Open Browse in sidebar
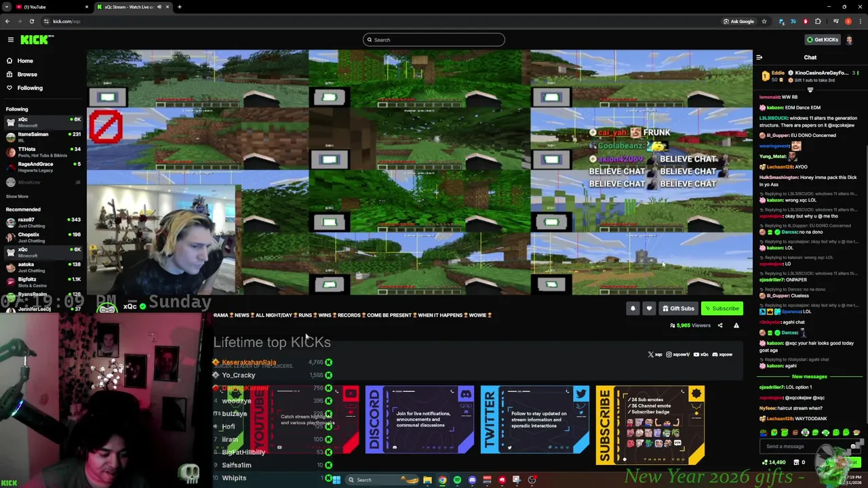Screen dimensions: 868x488 [x=27, y=74]
